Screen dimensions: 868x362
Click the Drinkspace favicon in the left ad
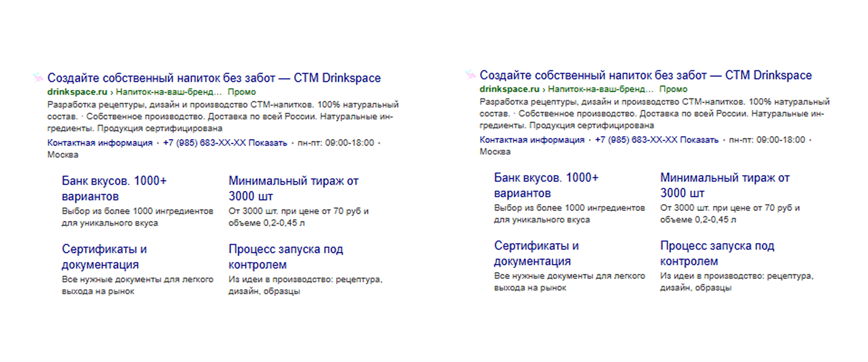(x=38, y=77)
